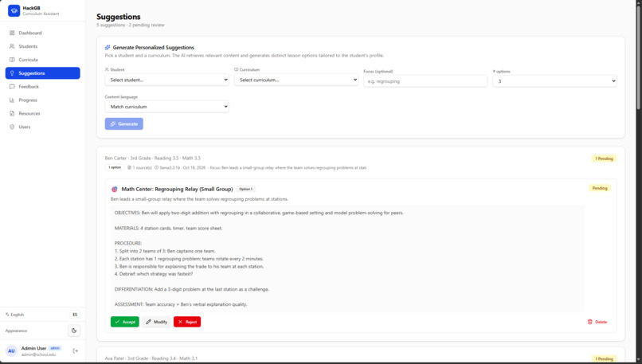Open the Resources section
Image resolution: width=642 pixels, height=364 pixels.
[x=42, y=113]
